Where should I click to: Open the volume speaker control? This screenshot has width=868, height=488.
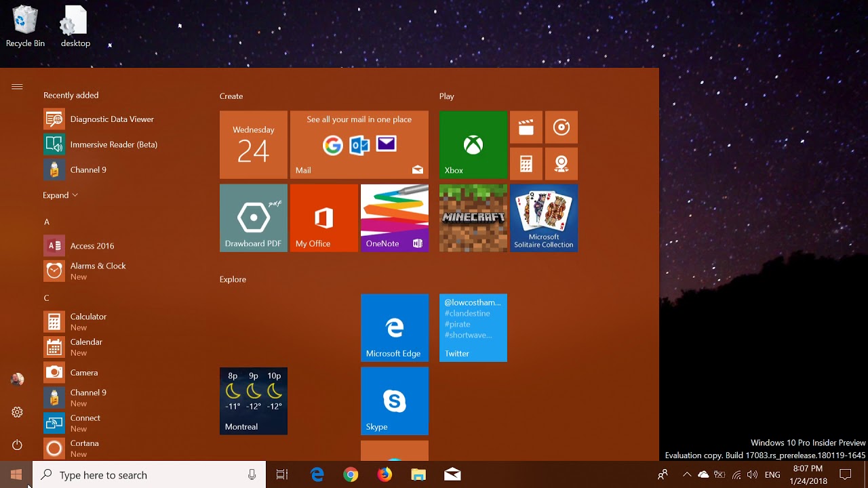pyautogui.click(x=752, y=474)
